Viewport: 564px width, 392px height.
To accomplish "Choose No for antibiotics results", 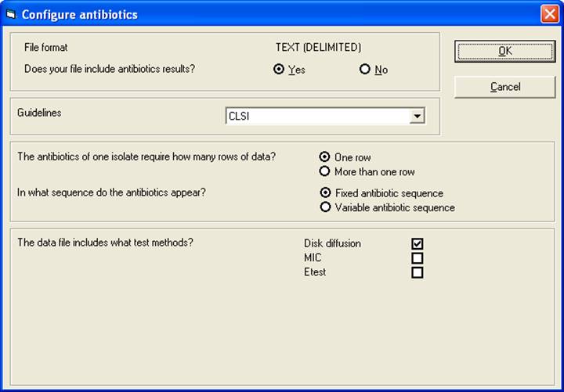I will pos(365,69).
